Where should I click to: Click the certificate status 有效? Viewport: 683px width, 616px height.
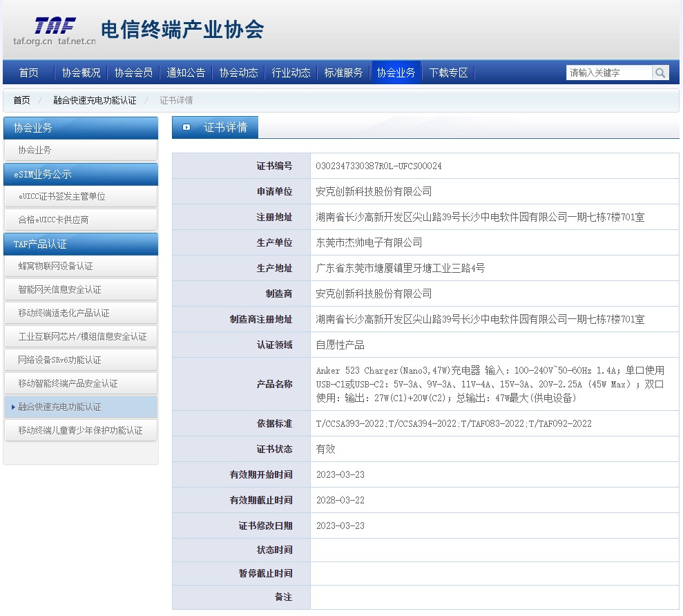tap(325, 449)
